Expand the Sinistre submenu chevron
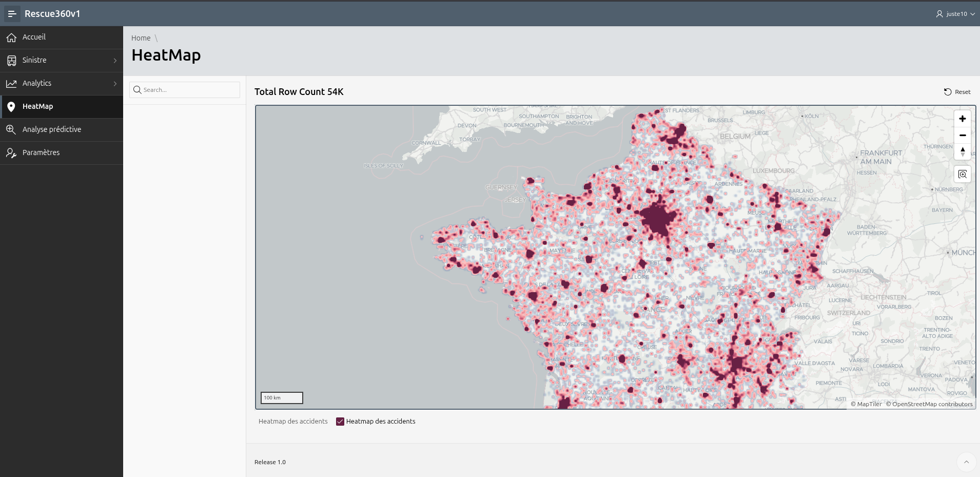 click(x=115, y=61)
